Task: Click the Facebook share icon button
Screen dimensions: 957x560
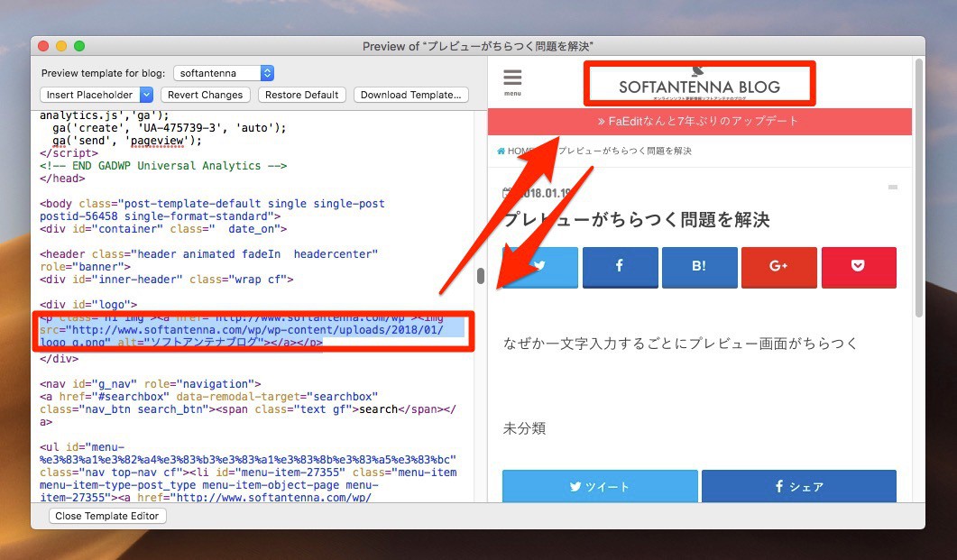Action: pyautogui.click(x=620, y=267)
